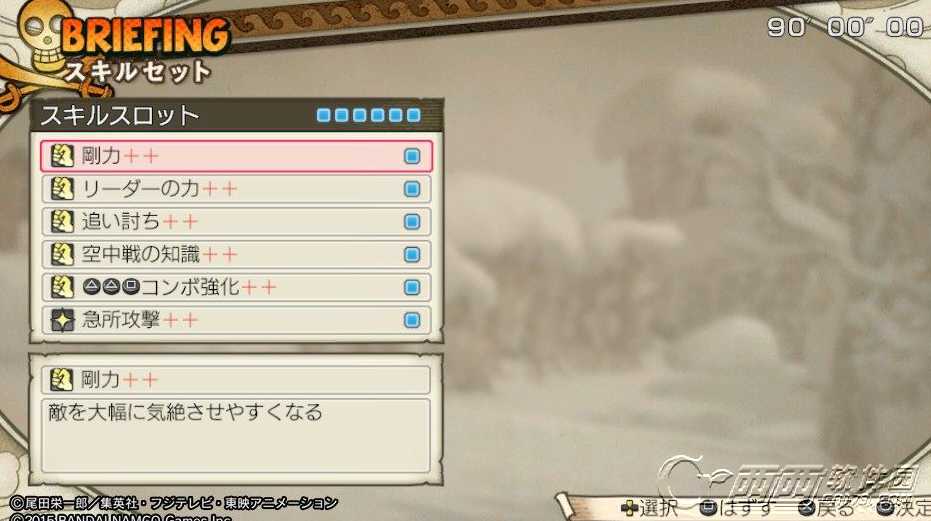
Task: Click the 90'00"00 timer display
Action: click(846, 27)
